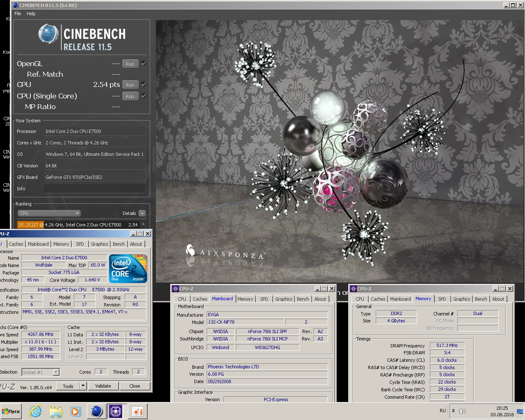Show hidden tray icons arrow
Image resolution: width=525 pixels, height=420 pixels.
pyautogui.click(x=453, y=411)
